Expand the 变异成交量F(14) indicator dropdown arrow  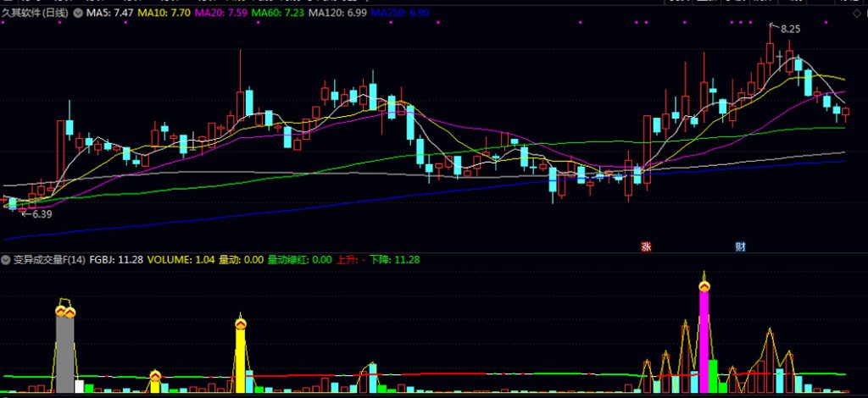pos(7,260)
